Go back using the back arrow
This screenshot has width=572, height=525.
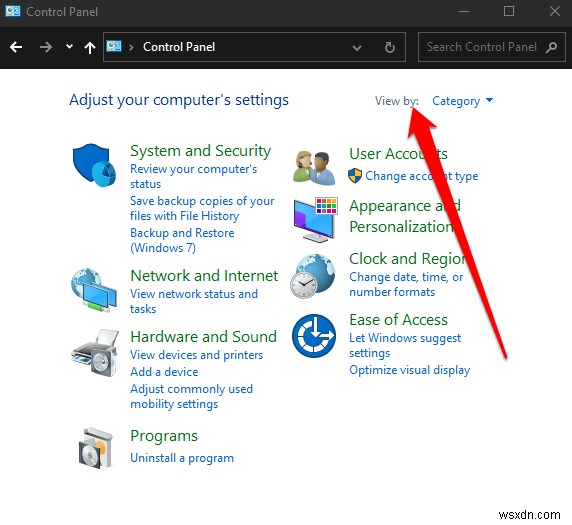coord(16,47)
